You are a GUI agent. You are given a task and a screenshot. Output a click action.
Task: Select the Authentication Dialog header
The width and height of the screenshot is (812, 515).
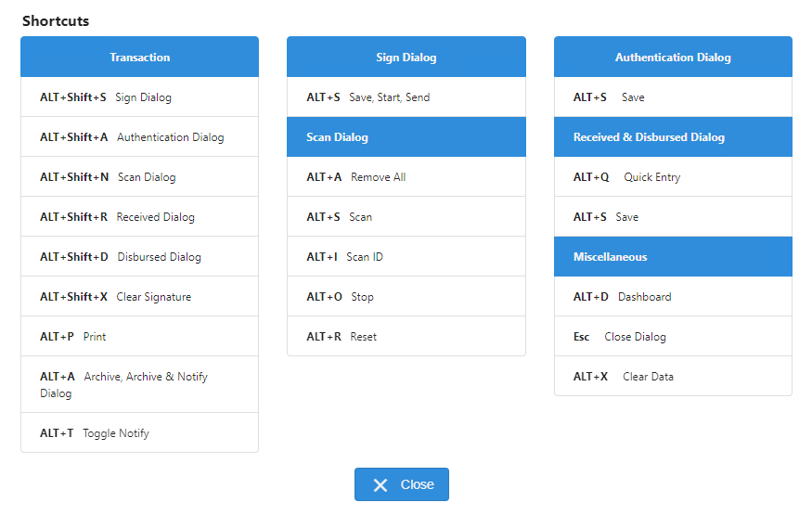(x=673, y=57)
